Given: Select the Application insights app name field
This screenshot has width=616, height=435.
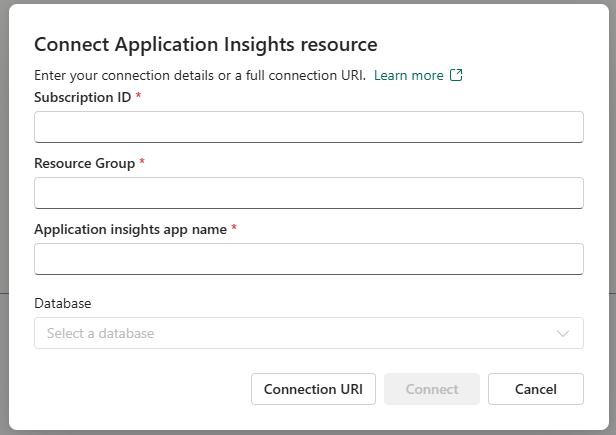Looking at the screenshot, I should point(308,259).
